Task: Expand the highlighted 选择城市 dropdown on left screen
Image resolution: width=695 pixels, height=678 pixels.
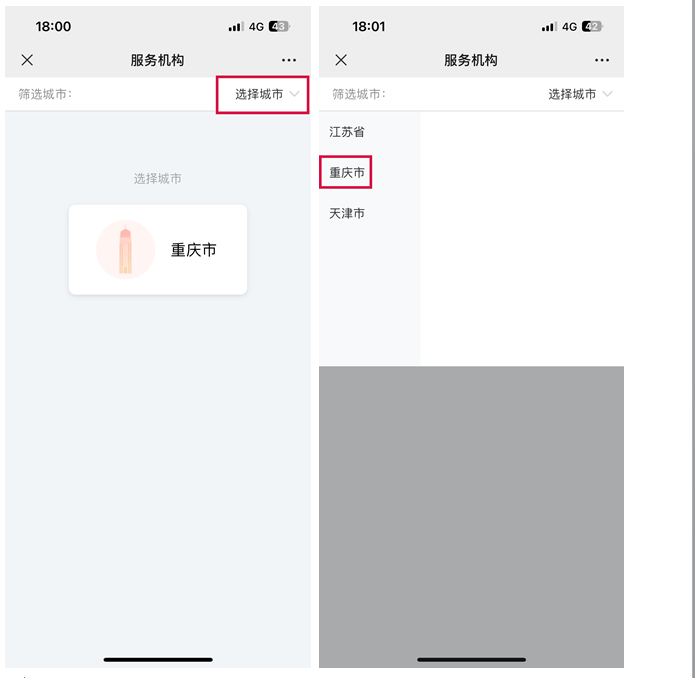Action: [x=262, y=94]
